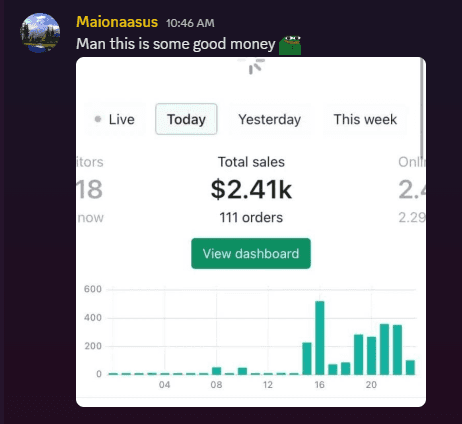Click the partially visible Online card

click(x=412, y=189)
